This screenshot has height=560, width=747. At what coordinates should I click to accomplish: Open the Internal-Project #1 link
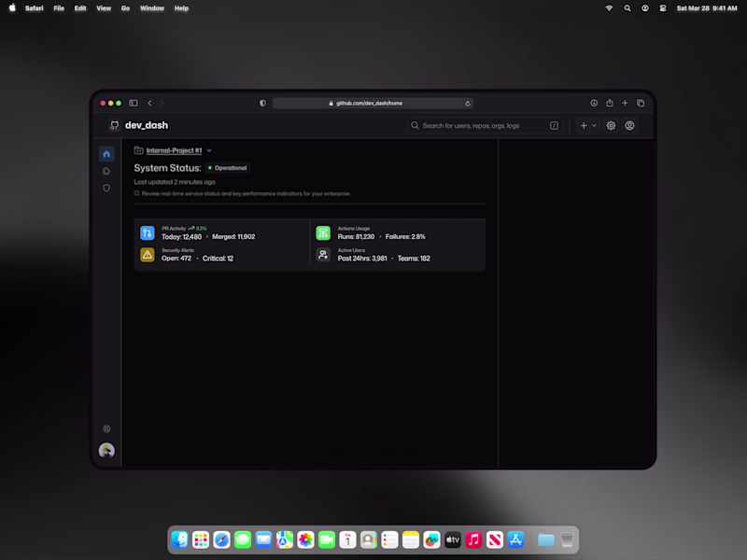(174, 150)
